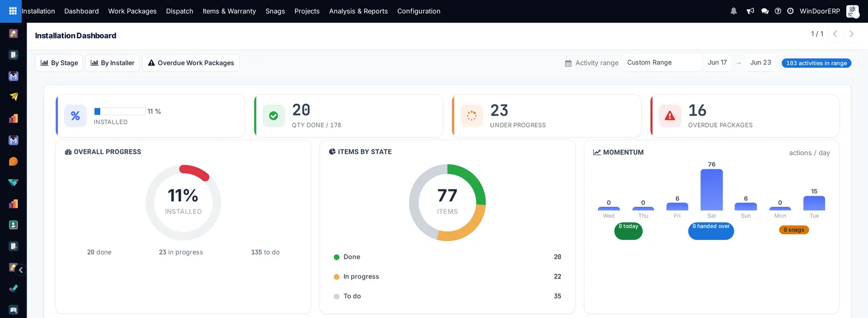Viewport: 868px width, 318px height.
Task: Click the green check Qty Done icon
Action: (x=273, y=116)
